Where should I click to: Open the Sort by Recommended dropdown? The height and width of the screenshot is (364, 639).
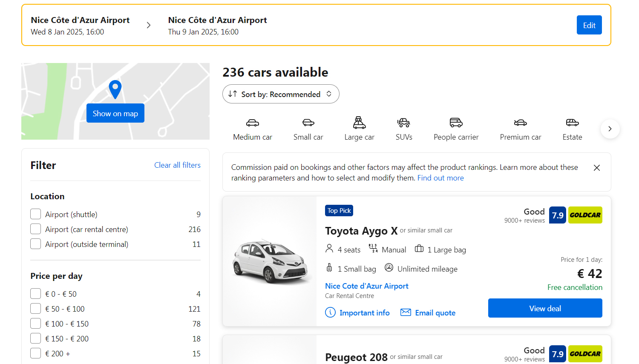(281, 94)
